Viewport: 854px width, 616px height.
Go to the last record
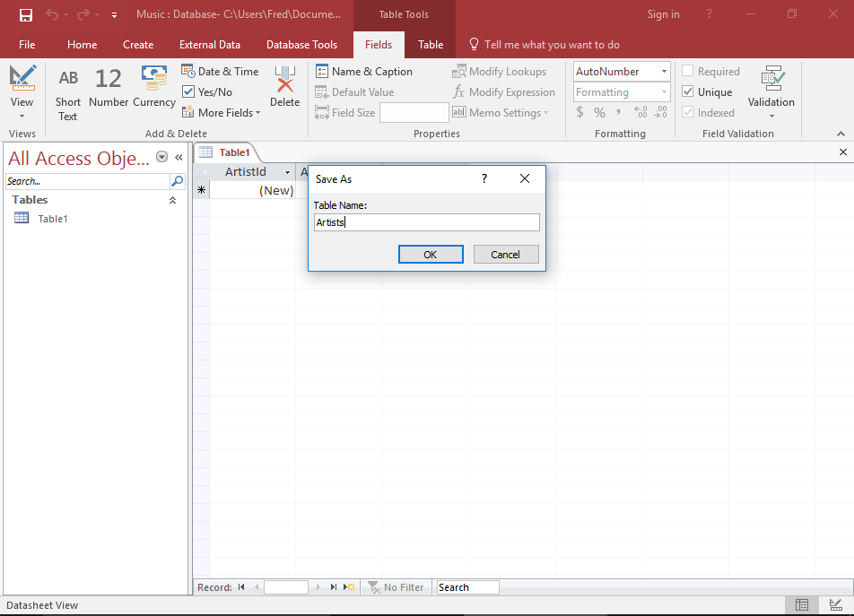click(x=334, y=587)
